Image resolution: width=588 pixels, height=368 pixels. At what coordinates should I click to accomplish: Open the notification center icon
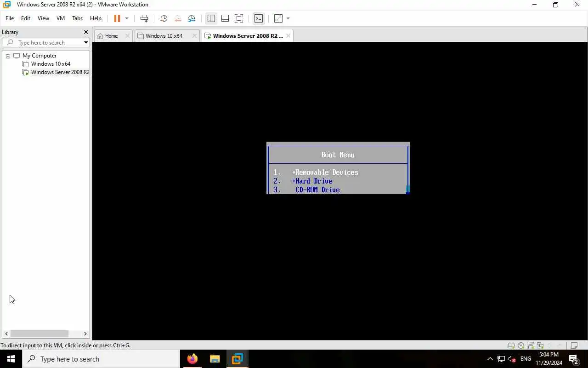(574, 359)
